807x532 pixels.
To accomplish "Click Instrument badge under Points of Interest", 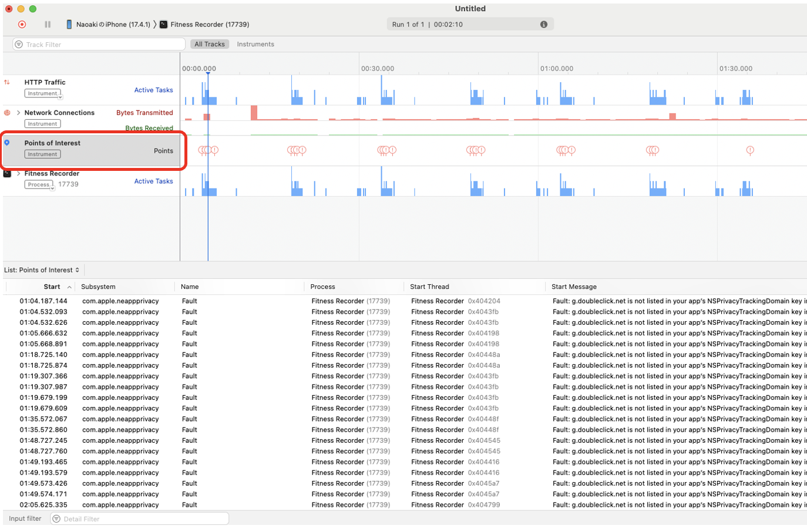I will click(42, 154).
